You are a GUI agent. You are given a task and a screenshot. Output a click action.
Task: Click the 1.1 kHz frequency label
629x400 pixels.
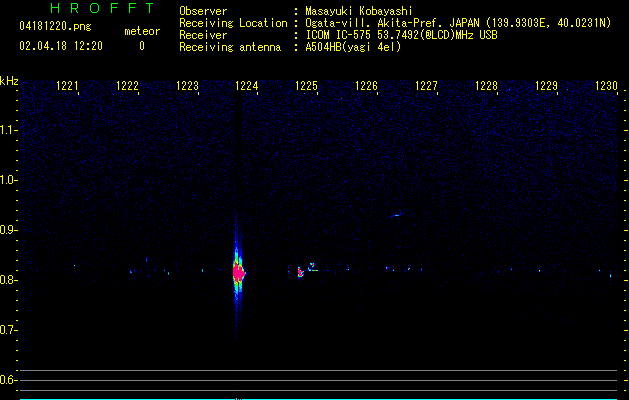point(9,130)
